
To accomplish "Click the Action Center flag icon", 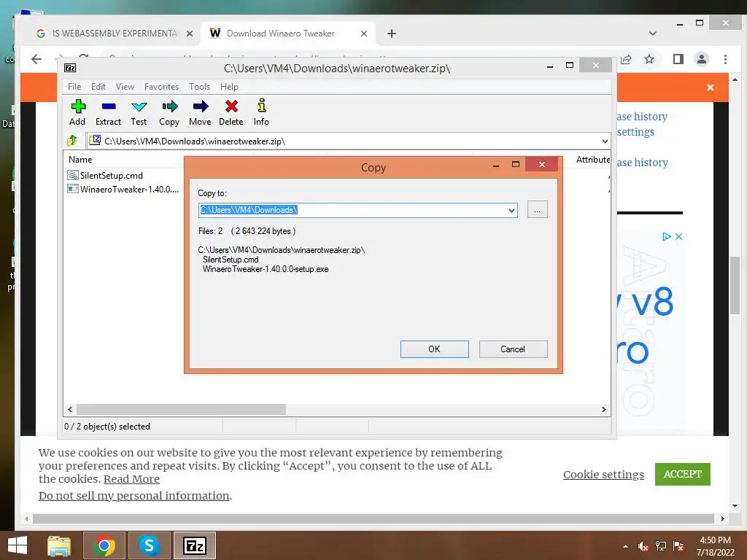I will [678, 546].
